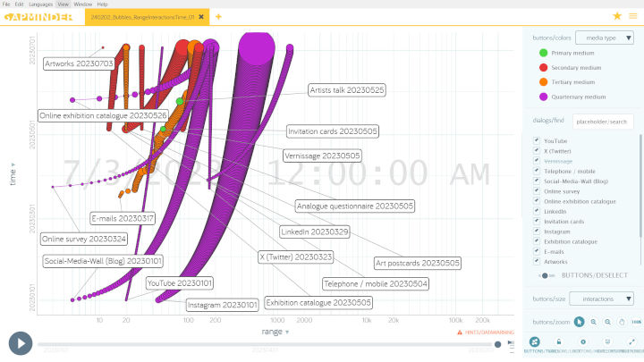Toggle the E-mails checkbox
Screen dimensions: 644x362
[x=537, y=251]
